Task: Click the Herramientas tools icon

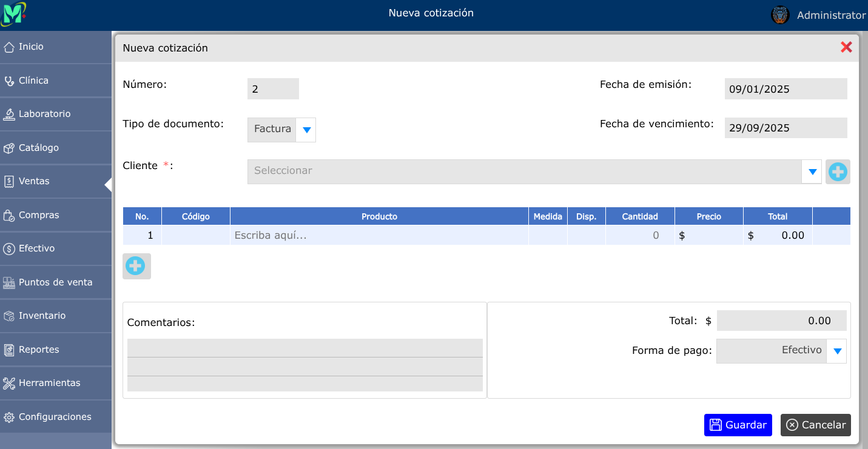Action: coord(9,384)
